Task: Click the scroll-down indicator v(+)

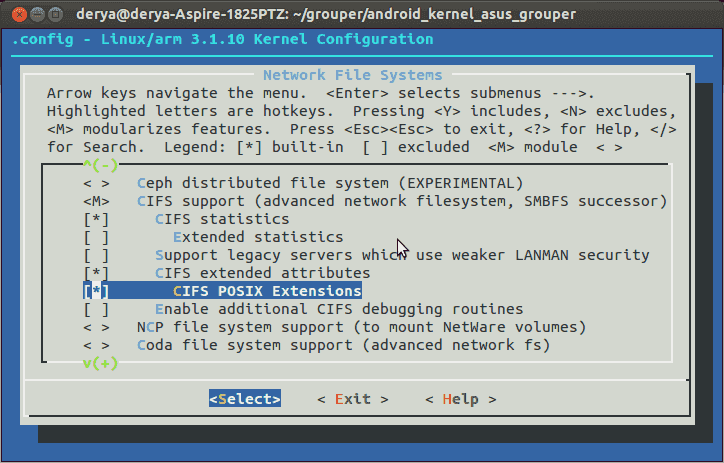Action: point(100,363)
